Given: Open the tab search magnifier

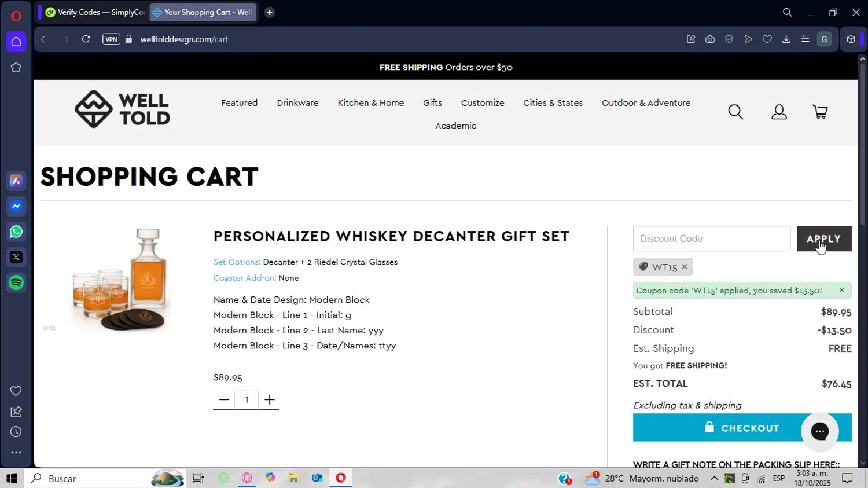Looking at the screenshot, I should [x=787, y=12].
